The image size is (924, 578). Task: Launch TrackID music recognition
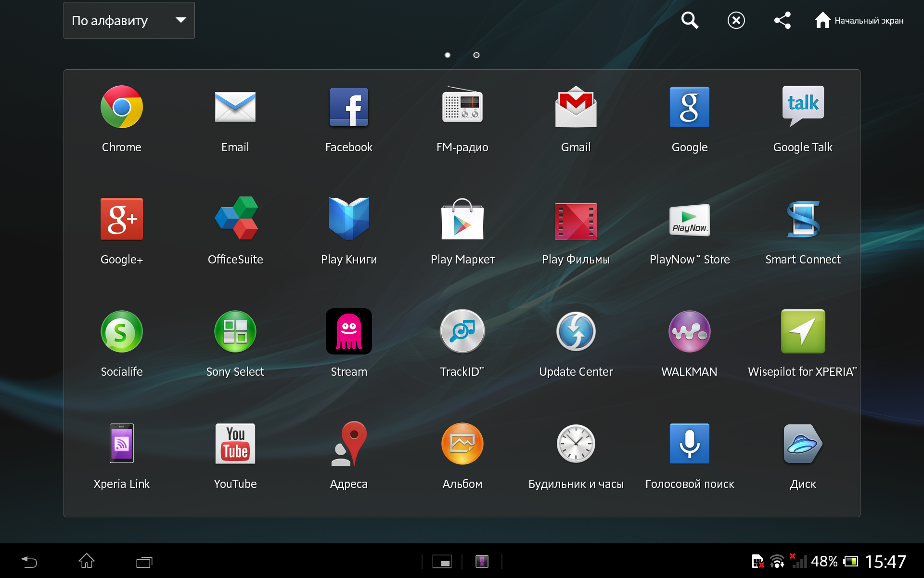pyautogui.click(x=462, y=331)
